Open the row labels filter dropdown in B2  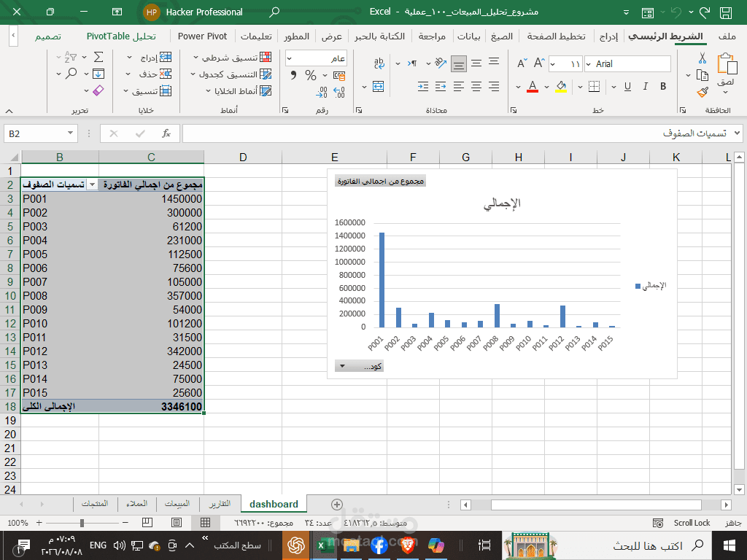93,184
